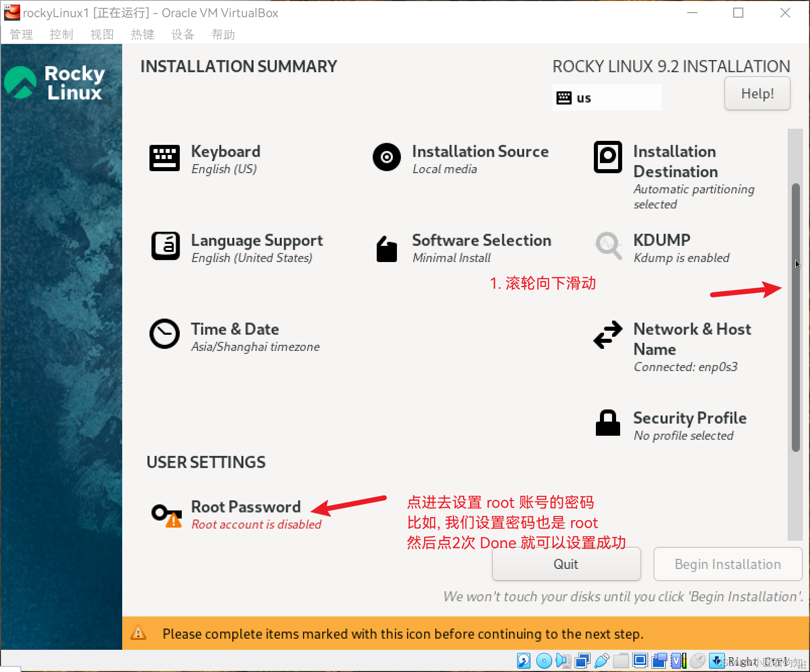Screen dimensions: 810x672
Task: Click the video recording icon in VirtualBox status bar
Action: tap(659, 660)
